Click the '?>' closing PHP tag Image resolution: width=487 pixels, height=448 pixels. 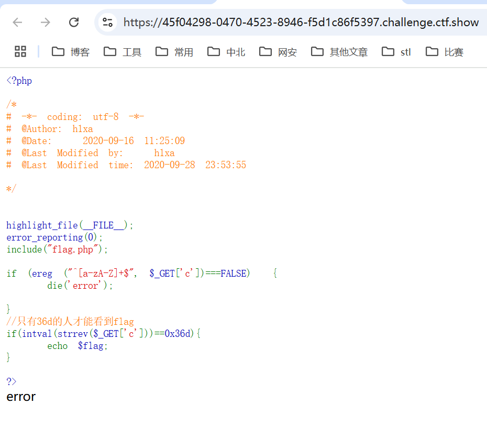[11, 381]
